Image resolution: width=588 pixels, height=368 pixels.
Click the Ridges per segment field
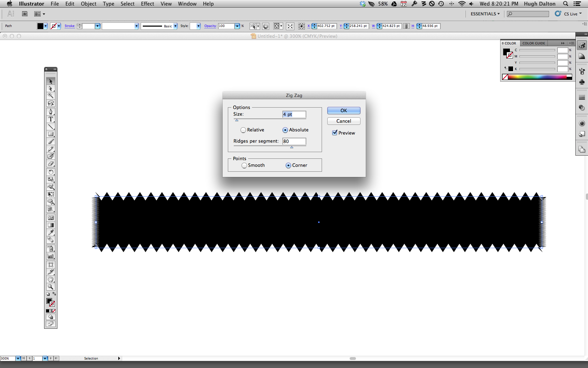tap(294, 141)
